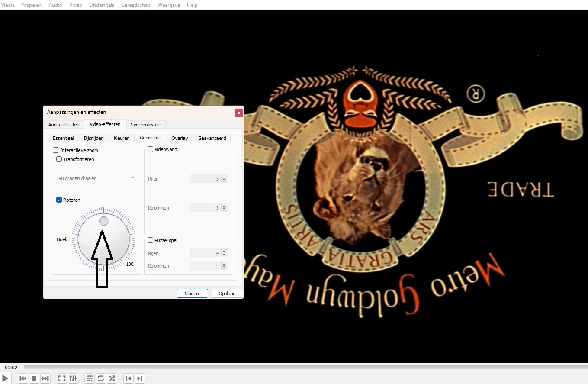588x384 pixels.
Task: Increase the Videowand Rijen spinner value
Action: pos(224,177)
